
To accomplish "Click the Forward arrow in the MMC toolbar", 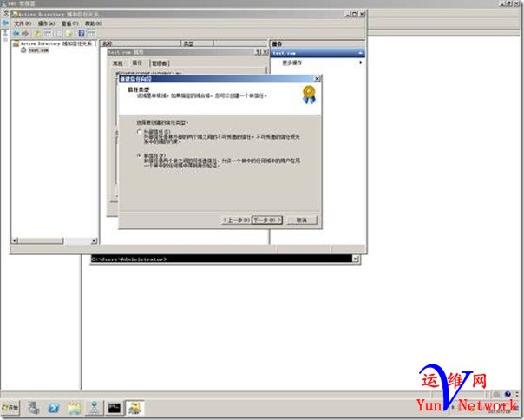I will [x=25, y=34].
